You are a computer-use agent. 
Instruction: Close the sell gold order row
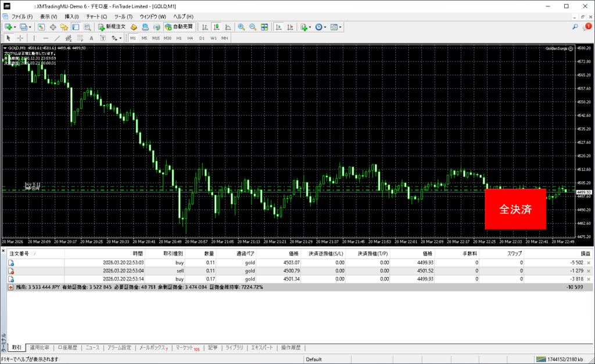coord(589,270)
